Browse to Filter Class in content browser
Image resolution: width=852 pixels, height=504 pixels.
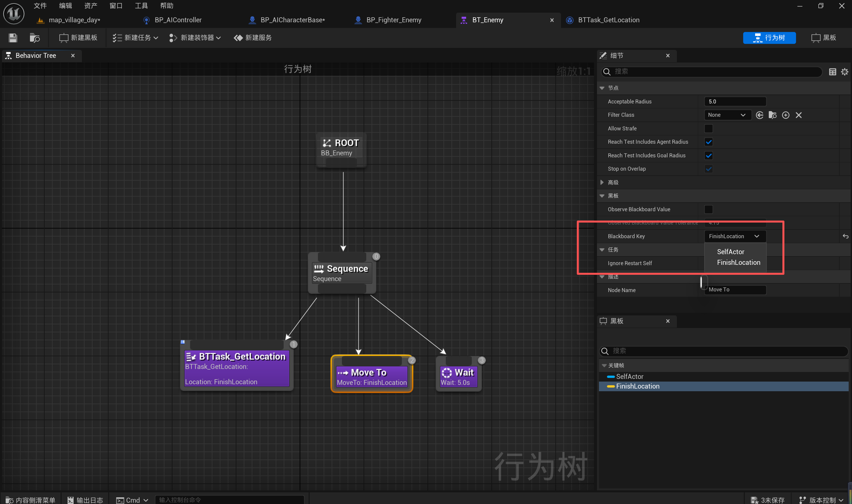click(772, 115)
